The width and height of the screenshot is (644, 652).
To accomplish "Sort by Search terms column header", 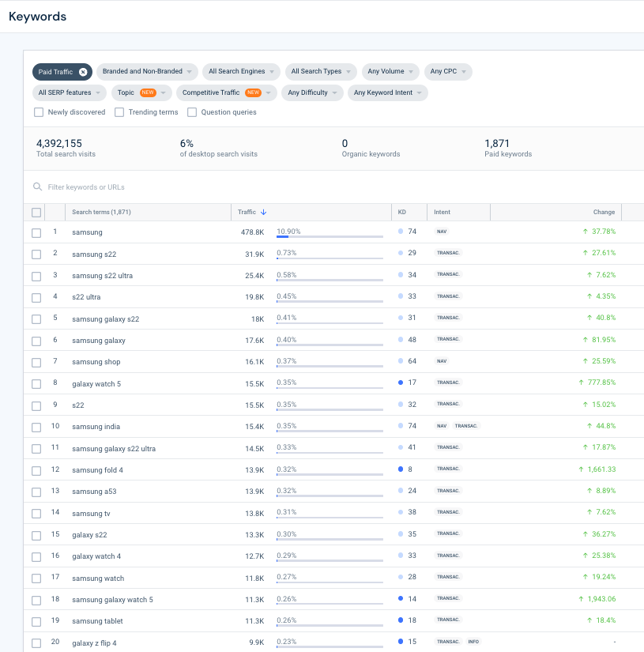I will (101, 212).
